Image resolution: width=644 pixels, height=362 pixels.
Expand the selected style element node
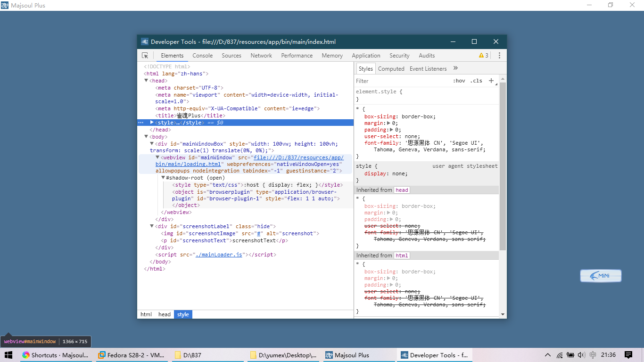(152, 123)
